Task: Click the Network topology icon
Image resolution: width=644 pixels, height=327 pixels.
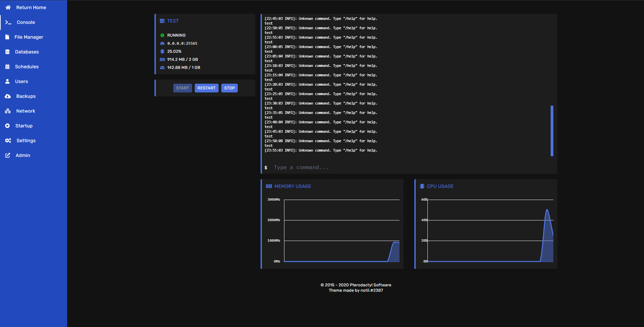Action: pos(8,111)
